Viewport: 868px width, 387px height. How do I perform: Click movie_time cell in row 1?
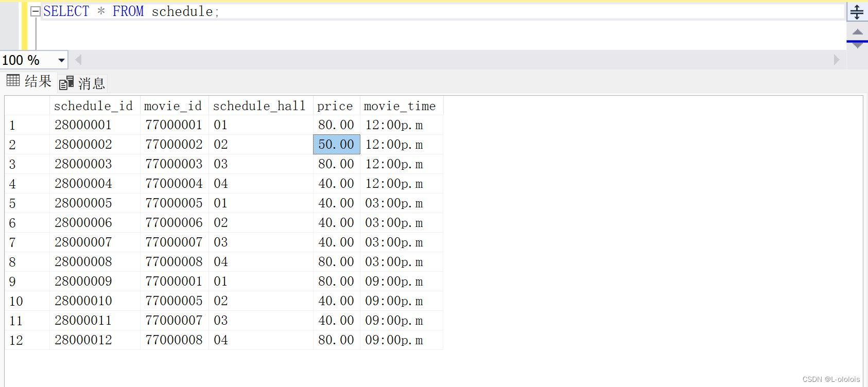pyautogui.click(x=401, y=125)
